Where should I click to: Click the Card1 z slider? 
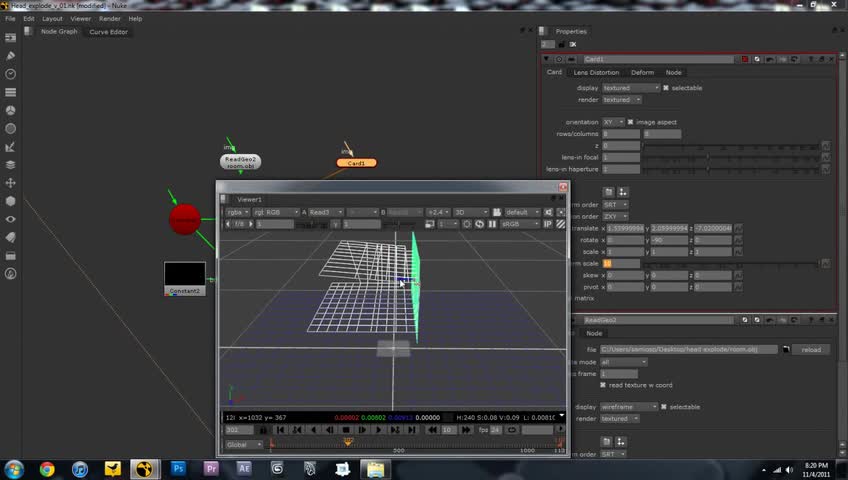point(730,146)
